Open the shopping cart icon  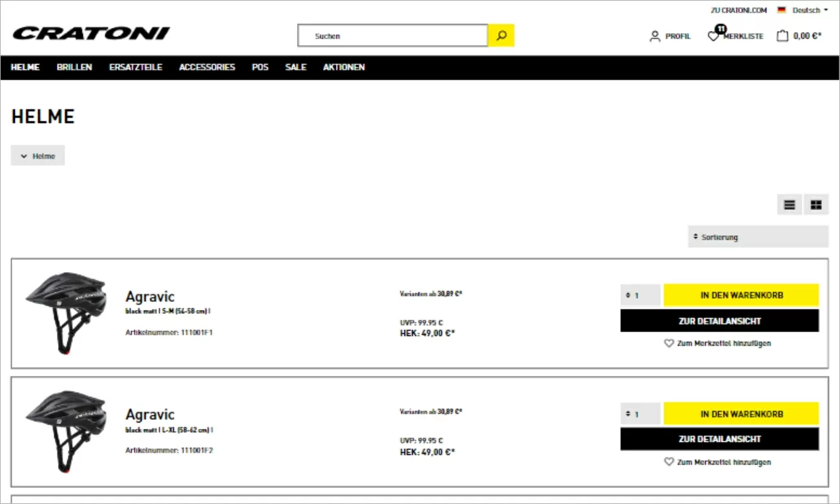click(782, 36)
